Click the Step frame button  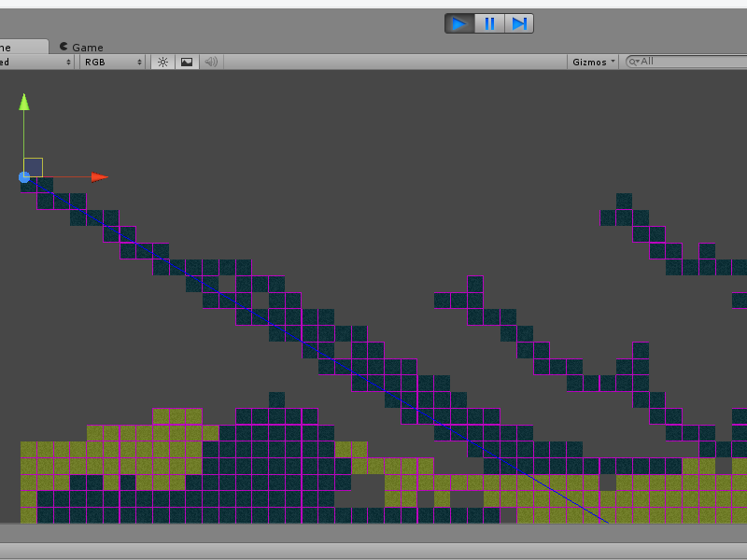pos(519,23)
